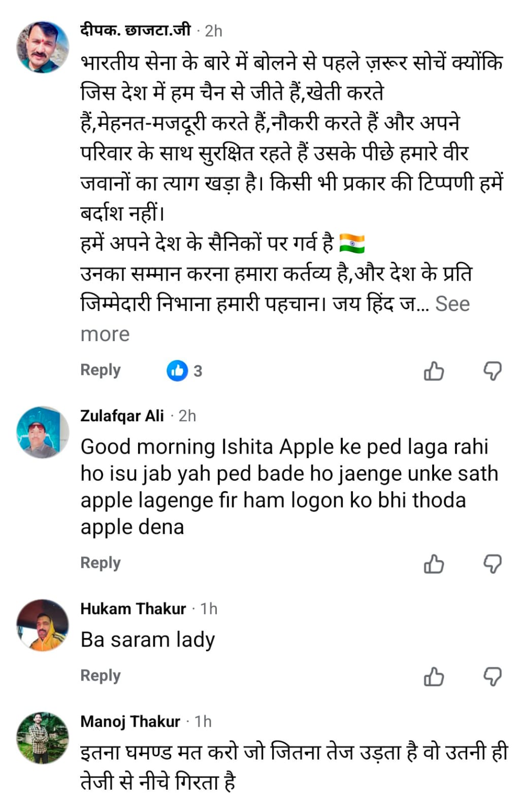Viewport: 525px width, 812px height.
Task: View the first commenter's profile picture
Action: pos(43,47)
